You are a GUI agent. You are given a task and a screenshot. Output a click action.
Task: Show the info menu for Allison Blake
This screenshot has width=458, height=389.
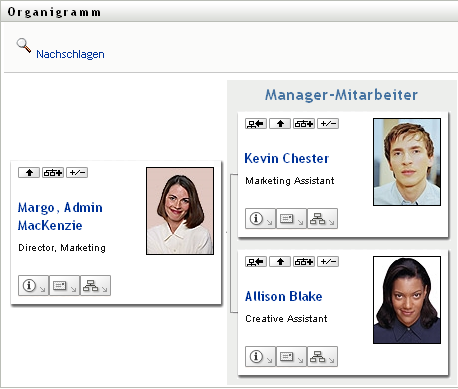[260, 357]
